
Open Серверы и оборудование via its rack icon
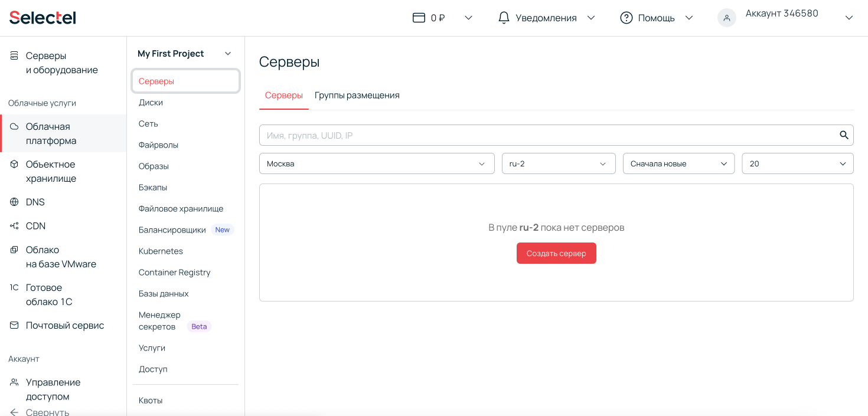pos(13,55)
